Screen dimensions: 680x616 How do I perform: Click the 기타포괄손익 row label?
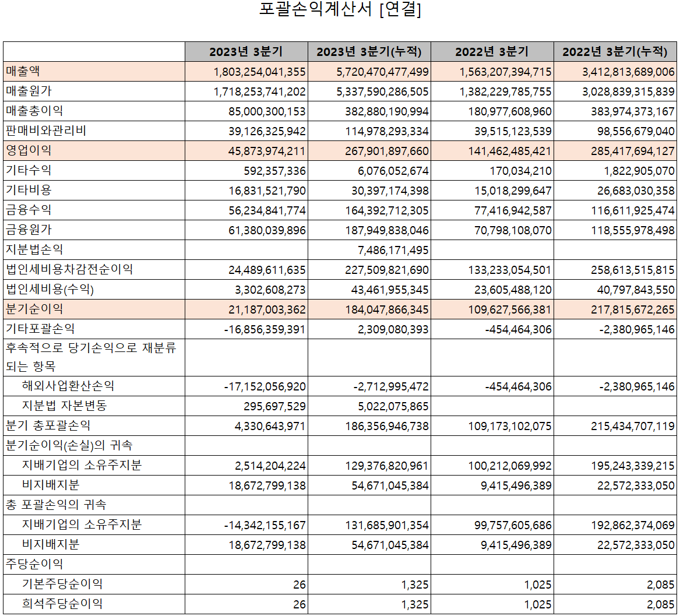(40, 329)
